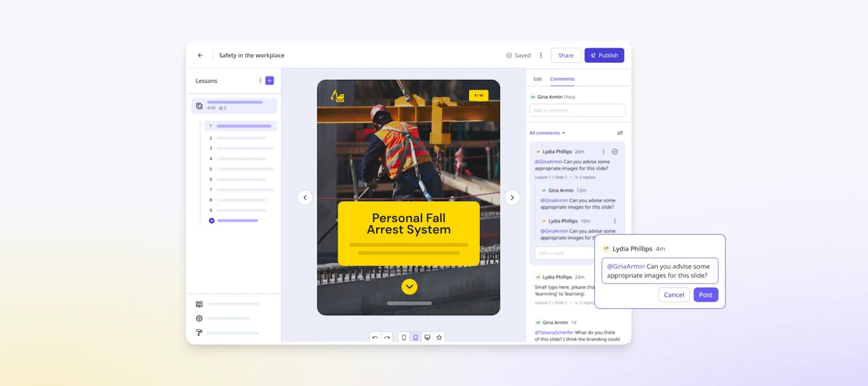Open the book icon item in sidebar
Screen dimensions: 868x386
(199, 304)
